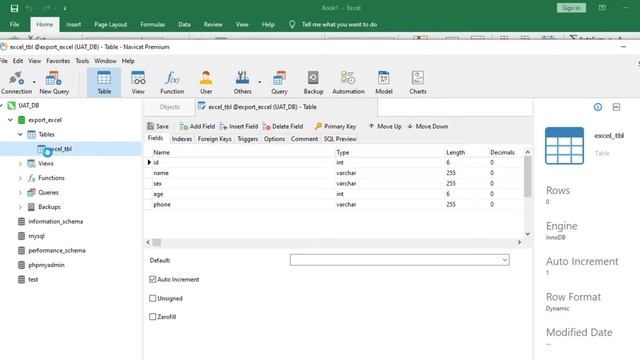
Task: Select the Table toolbar icon
Action: (x=104, y=82)
